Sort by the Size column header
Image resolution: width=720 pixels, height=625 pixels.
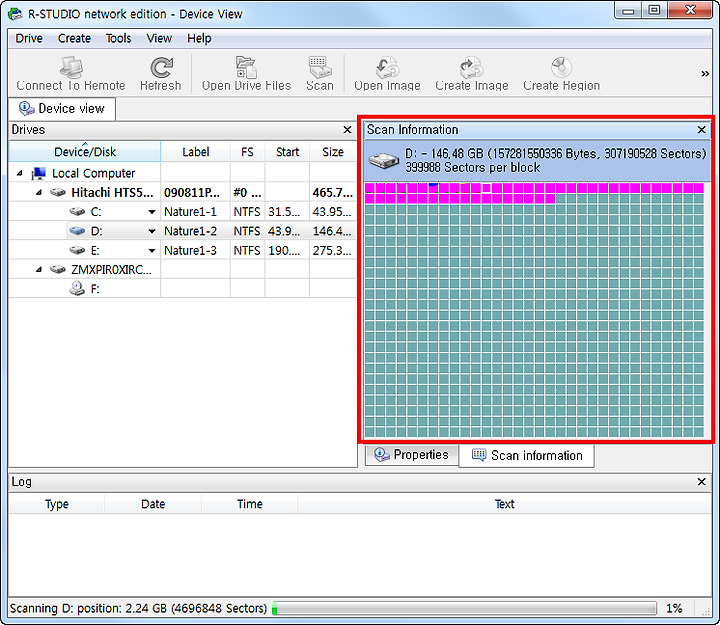click(333, 152)
